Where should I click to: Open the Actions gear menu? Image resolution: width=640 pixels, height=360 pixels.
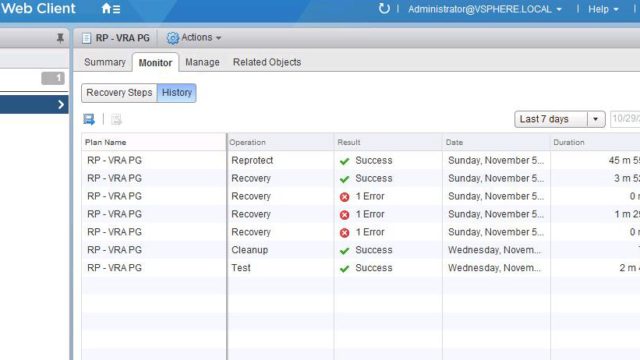194,38
